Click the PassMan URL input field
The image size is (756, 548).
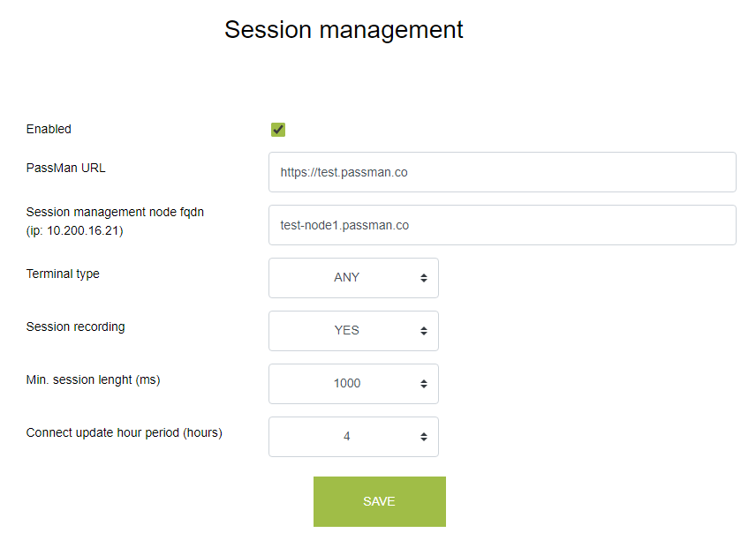(502, 172)
